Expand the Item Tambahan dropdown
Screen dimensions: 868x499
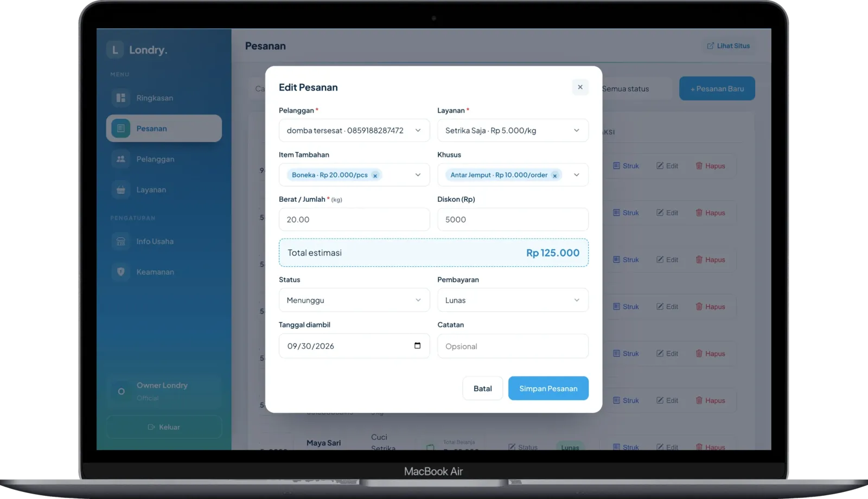click(418, 175)
